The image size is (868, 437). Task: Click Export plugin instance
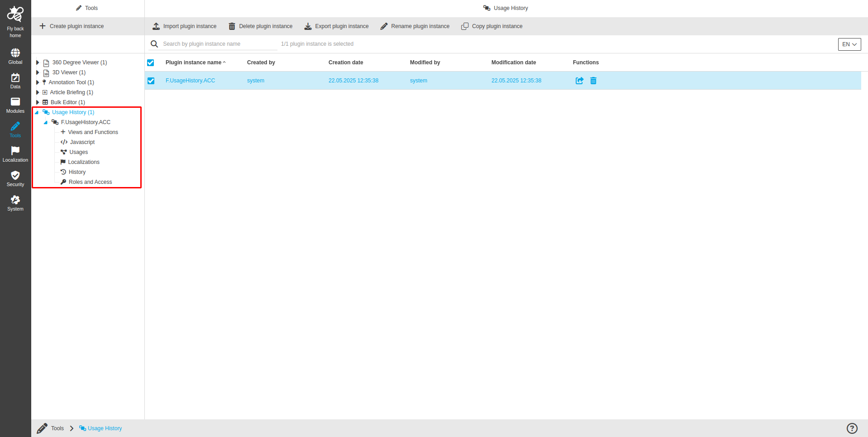click(336, 26)
